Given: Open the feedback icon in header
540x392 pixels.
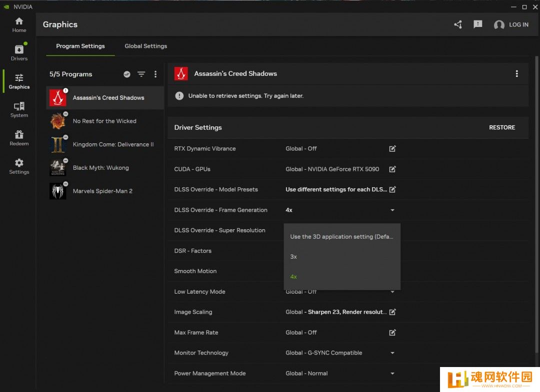Looking at the screenshot, I should 477,24.
